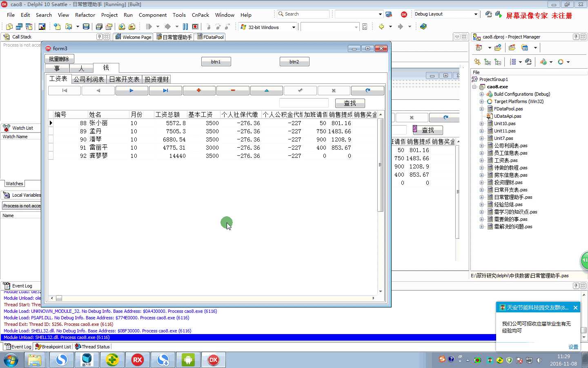Click the red Stop program icon
This screenshot has width=588, height=368.
[x=195, y=27]
